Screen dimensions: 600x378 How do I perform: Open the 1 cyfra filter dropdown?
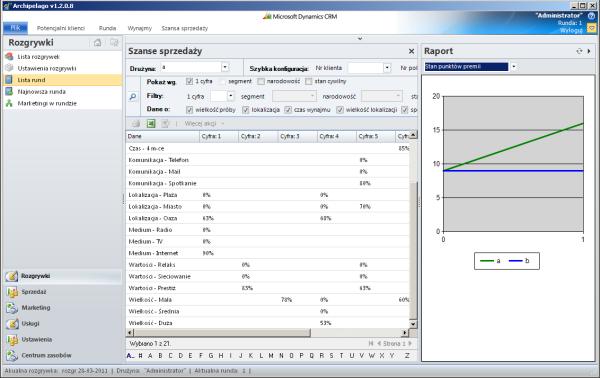(x=231, y=96)
